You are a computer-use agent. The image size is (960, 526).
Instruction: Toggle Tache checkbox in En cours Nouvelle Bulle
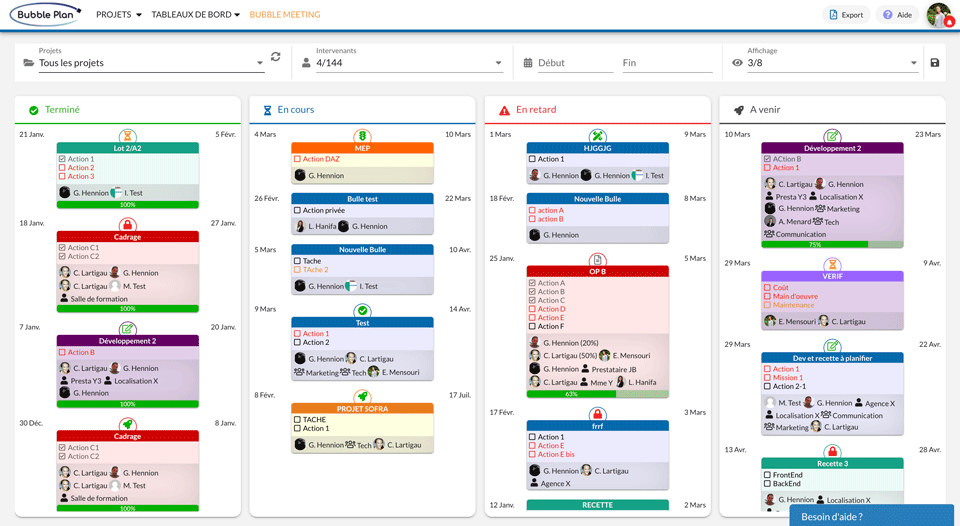[297, 261]
